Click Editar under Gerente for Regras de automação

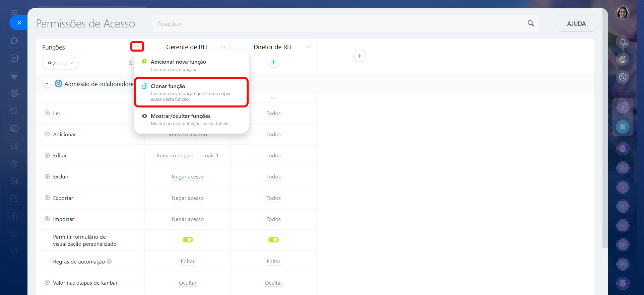(x=188, y=262)
